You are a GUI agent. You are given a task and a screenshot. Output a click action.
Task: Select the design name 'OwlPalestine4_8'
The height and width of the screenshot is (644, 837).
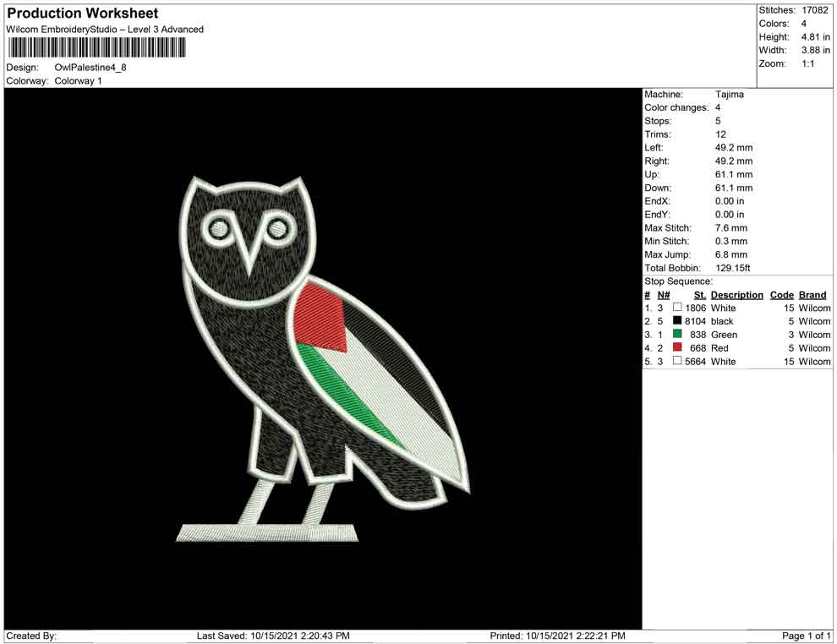(90, 68)
